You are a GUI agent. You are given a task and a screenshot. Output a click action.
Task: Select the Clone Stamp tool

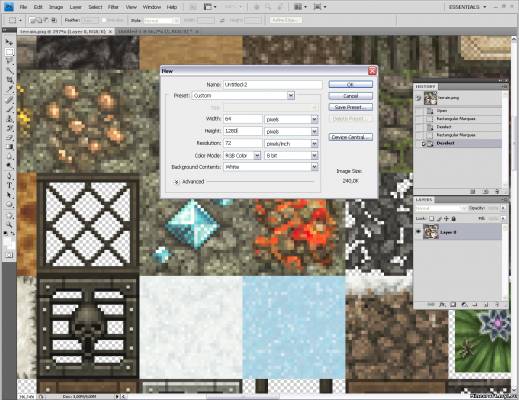pos(9,119)
